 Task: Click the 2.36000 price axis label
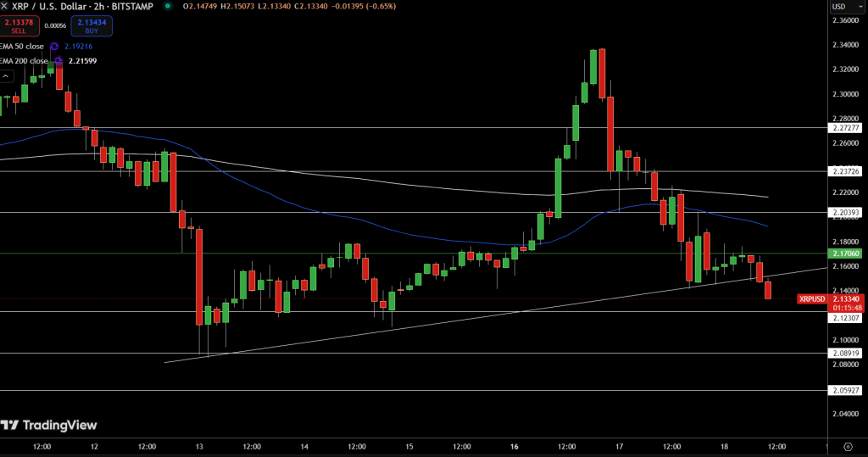(846, 20)
